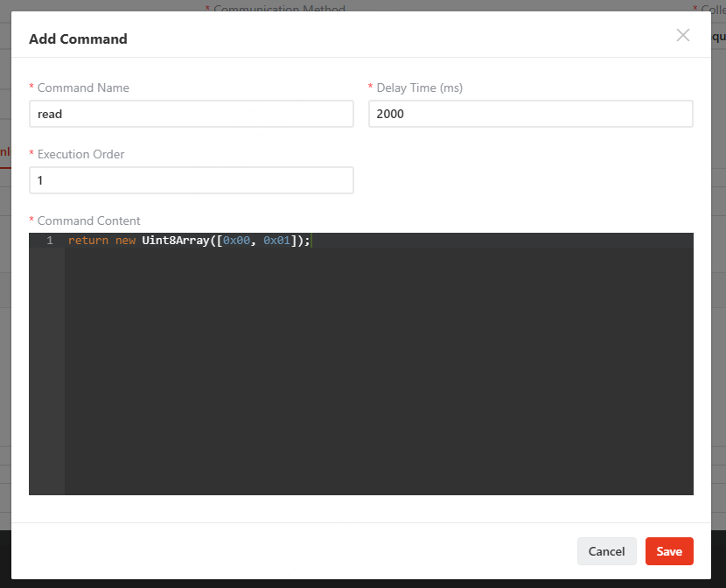Click the "Add Command" dialog title
Viewport: 726px width, 588px height.
[x=78, y=38]
